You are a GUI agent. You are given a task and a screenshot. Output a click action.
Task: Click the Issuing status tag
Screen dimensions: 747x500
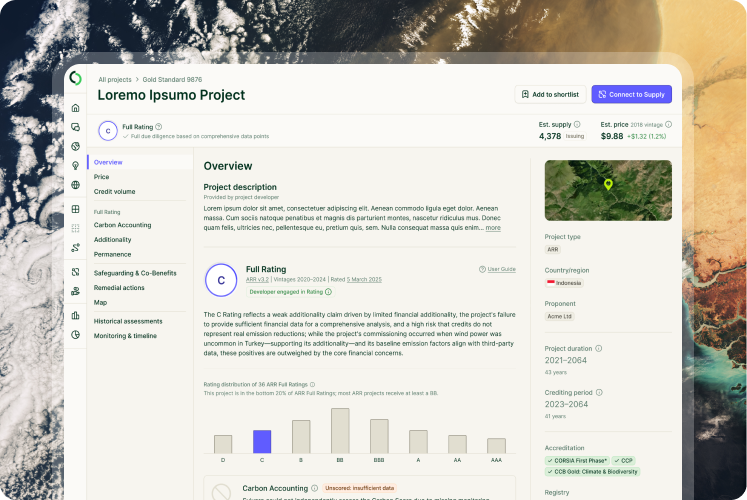pyautogui.click(x=575, y=136)
